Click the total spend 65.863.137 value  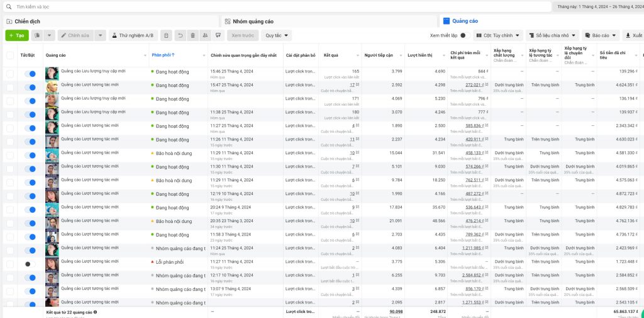626,312
